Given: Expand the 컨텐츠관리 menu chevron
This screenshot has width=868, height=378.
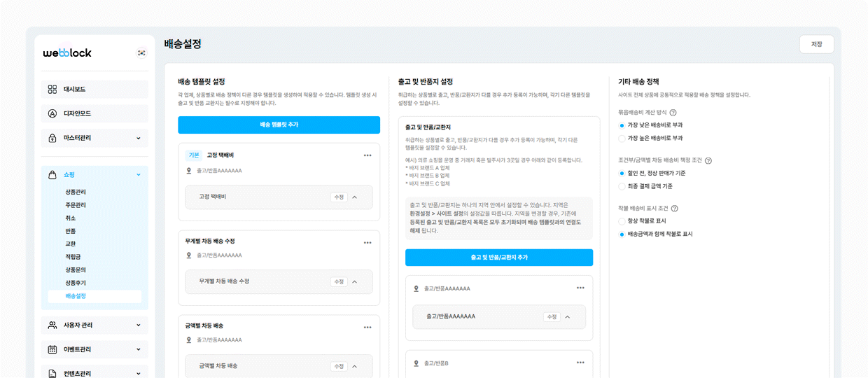Looking at the screenshot, I should pyautogui.click(x=139, y=374).
